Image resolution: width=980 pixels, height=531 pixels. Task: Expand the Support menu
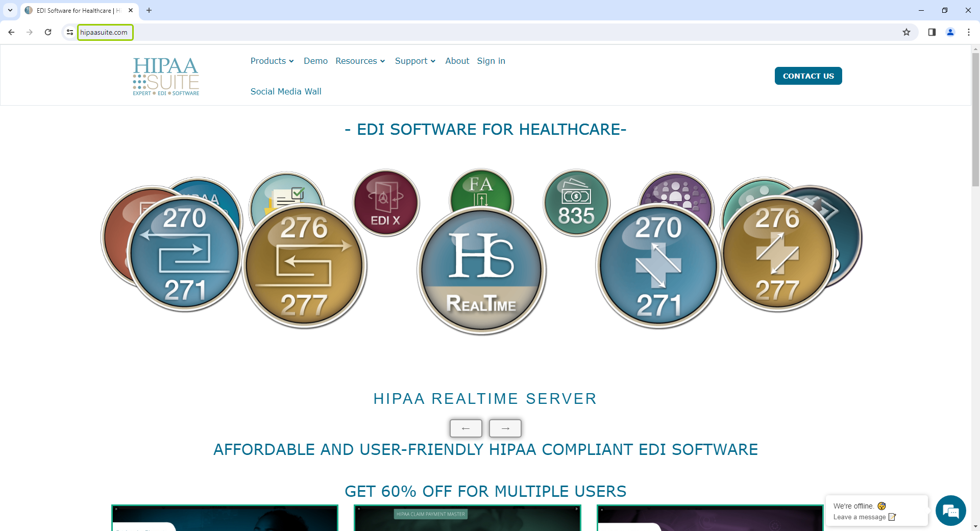pyautogui.click(x=415, y=61)
